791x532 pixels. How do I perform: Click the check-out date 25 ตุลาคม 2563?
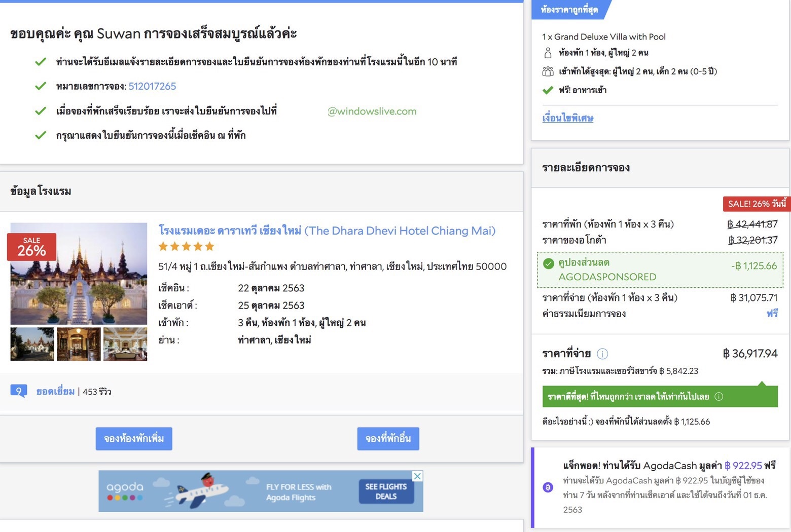point(271,306)
